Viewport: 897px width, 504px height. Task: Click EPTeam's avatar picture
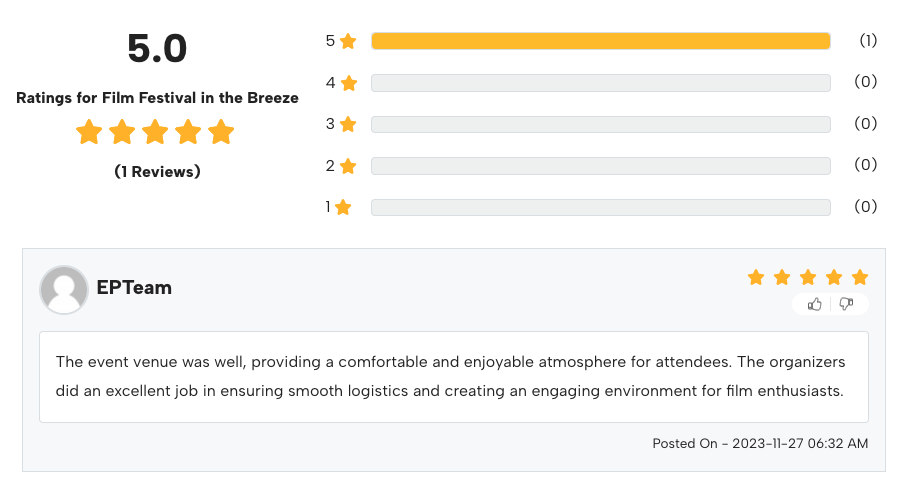pyautogui.click(x=64, y=290)
